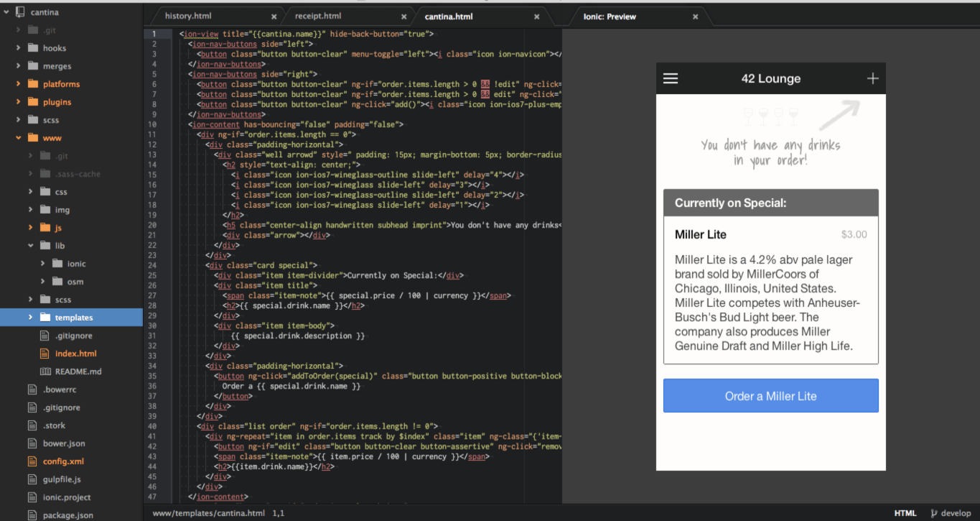Expand the hooks folder
This screenshot has height=521, width=980.
[17, 48]
